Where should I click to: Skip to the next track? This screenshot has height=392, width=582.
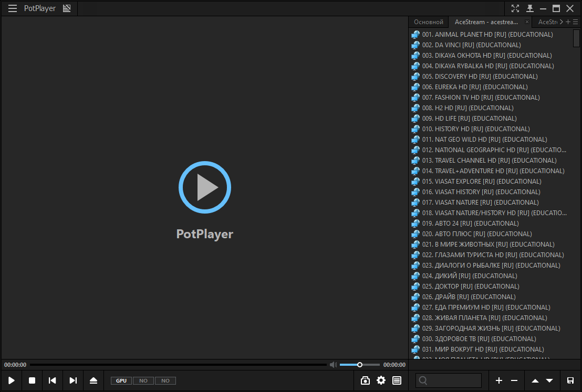click(x=73, y=380)
